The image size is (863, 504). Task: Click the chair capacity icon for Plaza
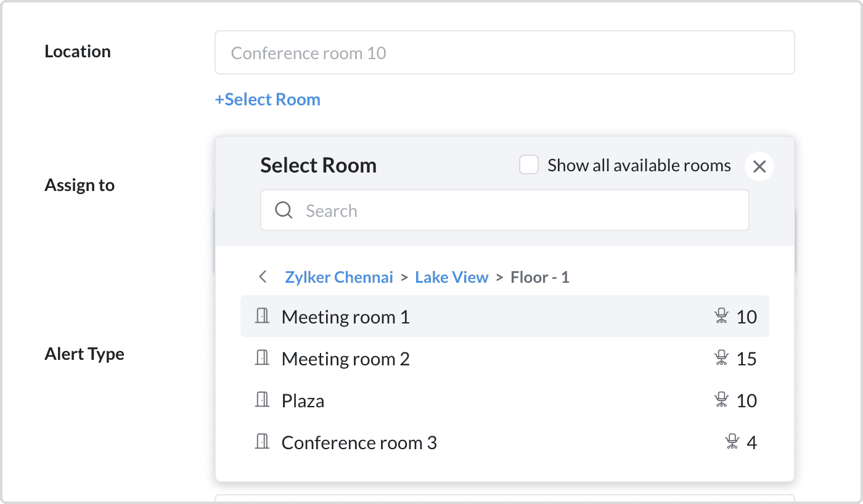[721, 400]
